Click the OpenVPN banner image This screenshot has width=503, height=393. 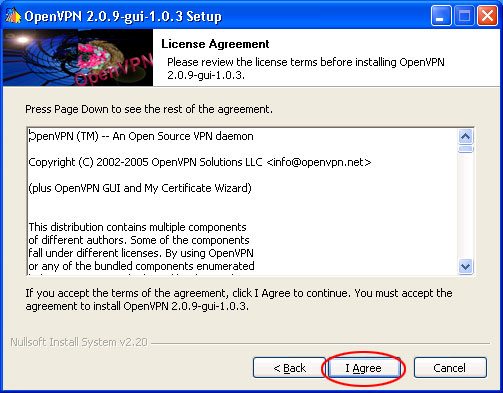click(78, 57)
